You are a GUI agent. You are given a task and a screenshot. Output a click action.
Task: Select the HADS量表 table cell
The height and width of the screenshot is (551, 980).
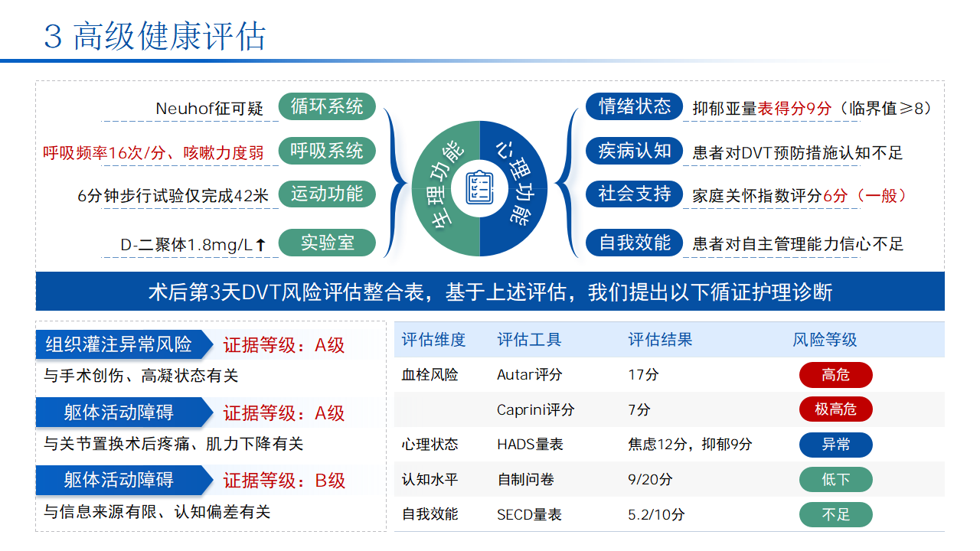pyautogui.click(x=531, y=444)
